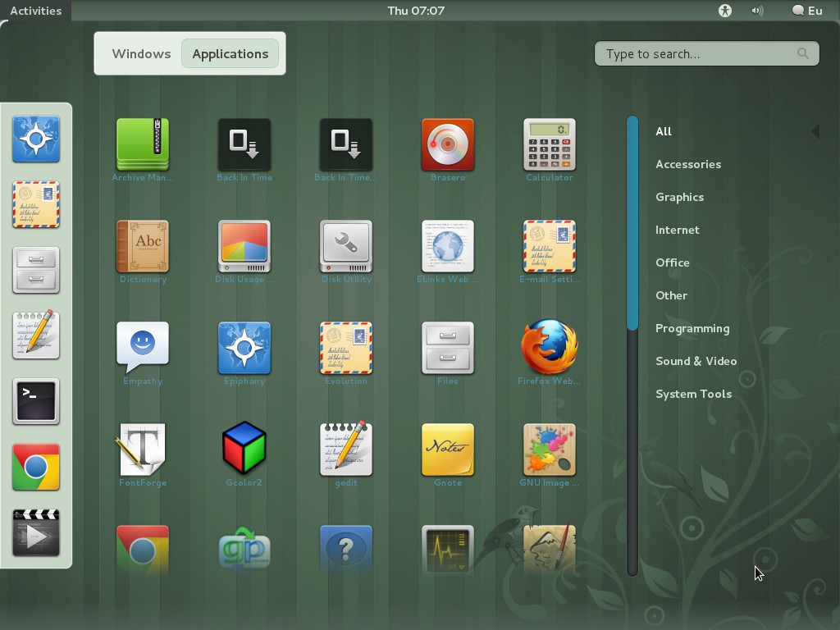Open the gp green icon in the bottom row
Screen dimensions: 840x630
pos(244,550)
